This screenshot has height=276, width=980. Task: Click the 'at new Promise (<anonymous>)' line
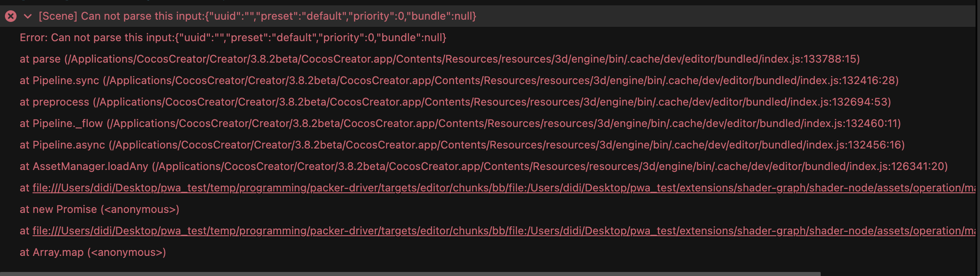99,209
